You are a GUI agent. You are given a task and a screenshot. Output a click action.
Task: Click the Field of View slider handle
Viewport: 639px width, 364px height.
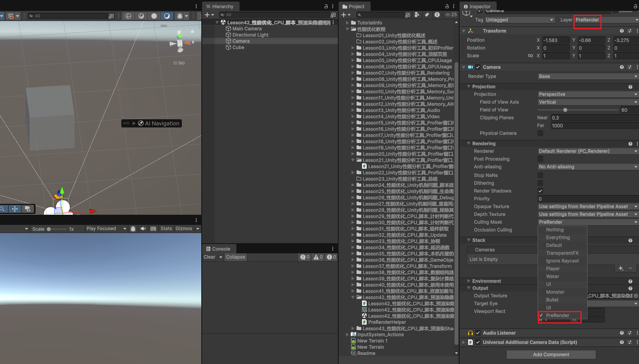pos(565,110)
